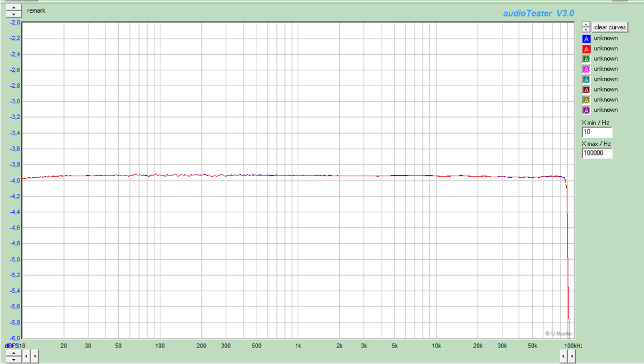The height and width of the screenshot is (364, 644).
Task: Click the -6,0 y-axis value
Action: pyautogui.click(x=14, y=338)
